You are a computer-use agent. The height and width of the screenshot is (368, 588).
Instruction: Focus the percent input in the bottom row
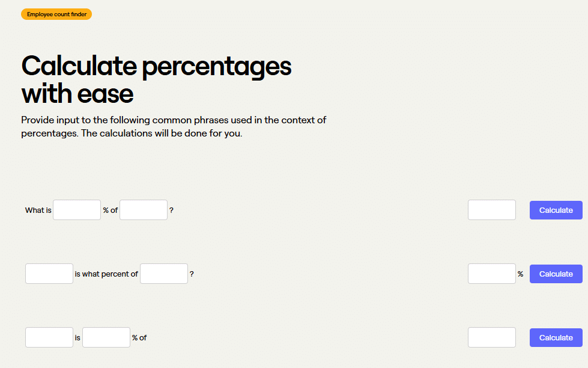[106, 337]
